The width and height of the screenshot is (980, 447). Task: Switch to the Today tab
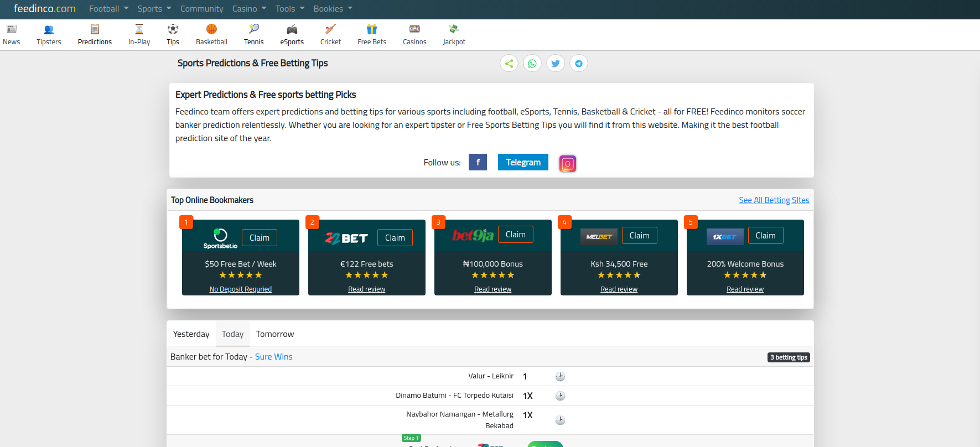pyautogui.click(x=233, y=334)
